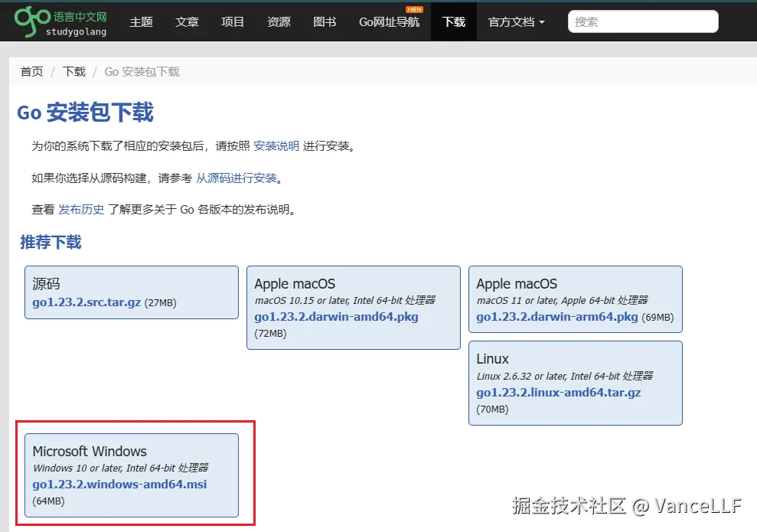Click the Linux 2.6.32 or later description
Viewport: 757px width, 532px height.
565,376
